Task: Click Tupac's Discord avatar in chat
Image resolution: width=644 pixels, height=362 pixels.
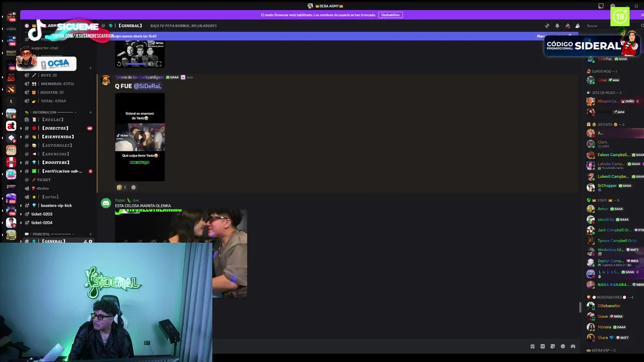Action: tap(106, 203)
